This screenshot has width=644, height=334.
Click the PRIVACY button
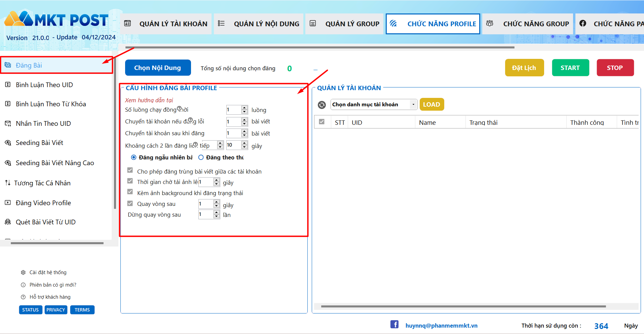click(55, 310)
